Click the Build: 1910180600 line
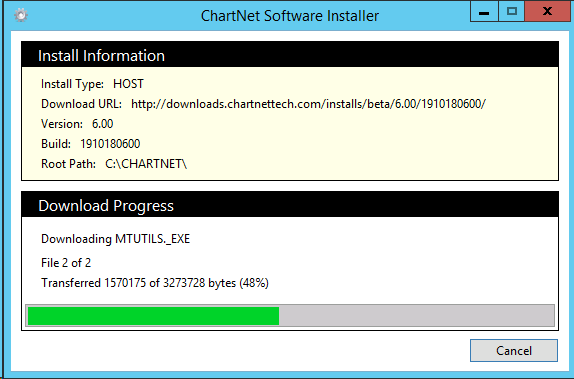This screenshot has height=379, width=574. (x=90, y=144)
